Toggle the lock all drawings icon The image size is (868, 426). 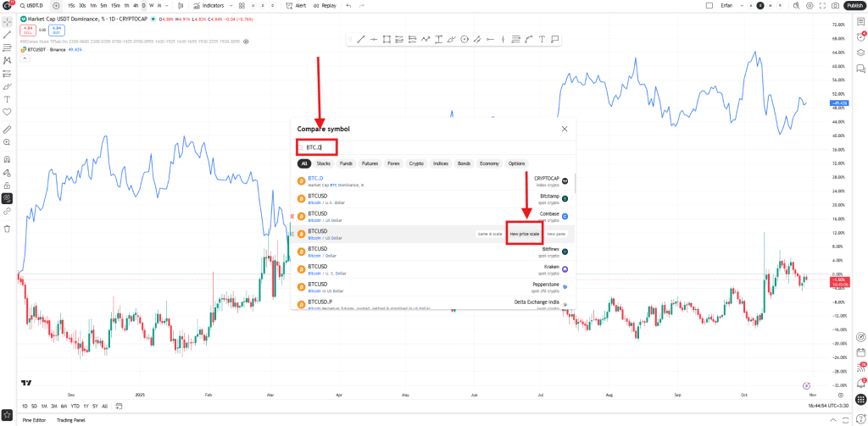tap(7, 185)
